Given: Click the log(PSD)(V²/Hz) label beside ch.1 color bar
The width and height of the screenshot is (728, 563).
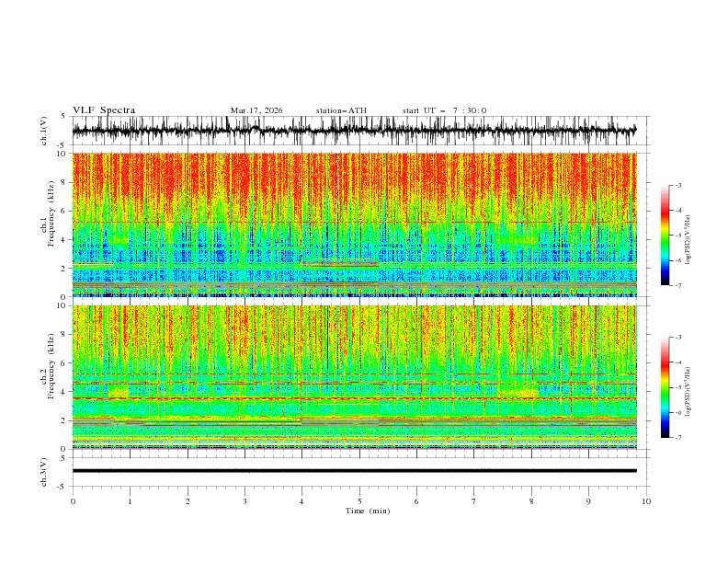Looking at the screenshot, I should coord(688,240).
